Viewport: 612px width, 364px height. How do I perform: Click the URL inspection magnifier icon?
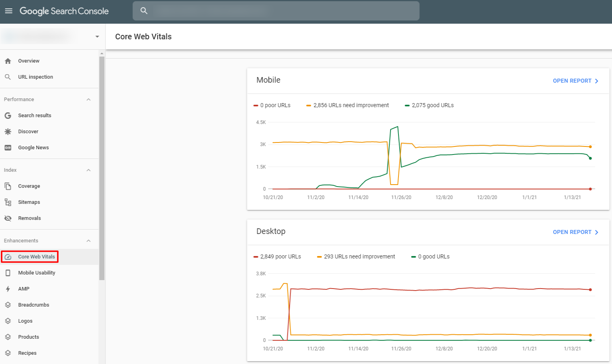pyautogui.click(x=8, y=77)
